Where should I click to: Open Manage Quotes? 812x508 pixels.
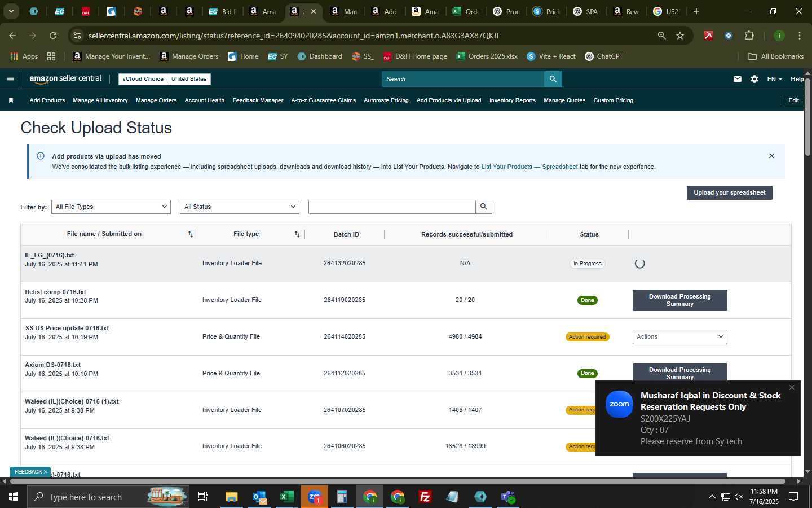coord(564,100)
